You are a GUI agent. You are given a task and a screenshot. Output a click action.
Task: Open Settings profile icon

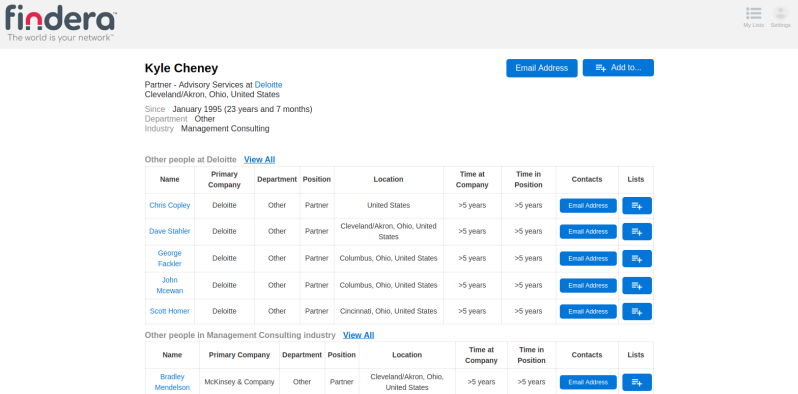(780, 17)
